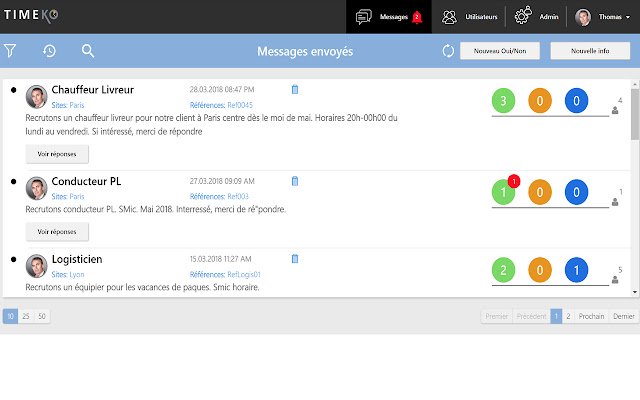Show 10 items per page
This screenshot has height=400, width=640.
coord(10,316)
